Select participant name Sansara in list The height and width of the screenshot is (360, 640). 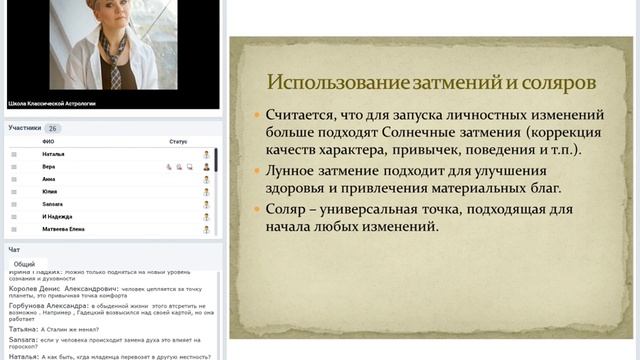[52, 204]
